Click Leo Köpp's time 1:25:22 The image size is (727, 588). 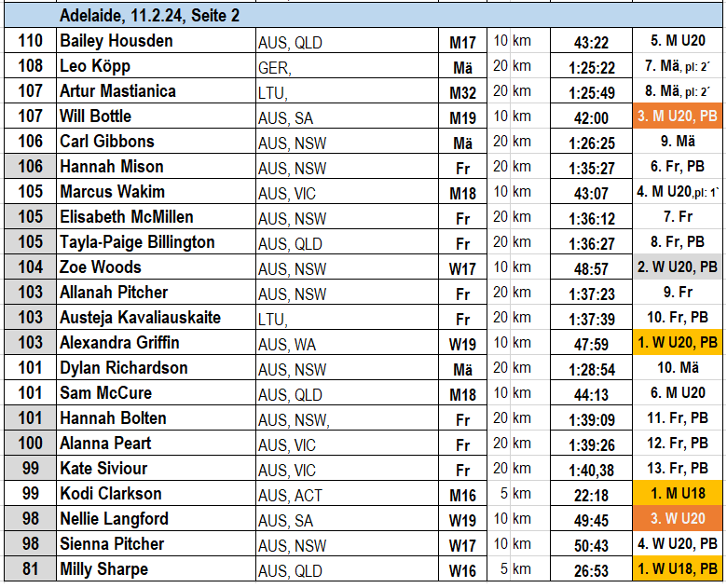click(x=591, y=66)
